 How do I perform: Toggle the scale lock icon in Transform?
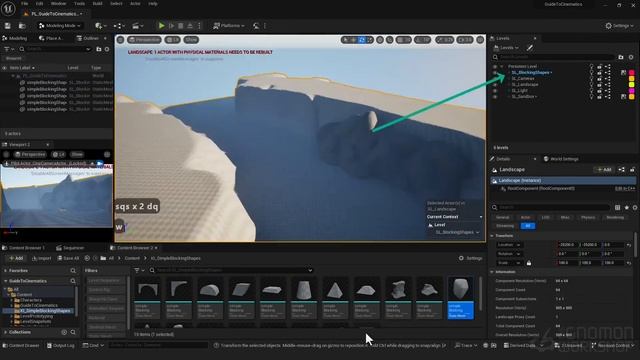pyautogui.click(x=529, y=263)
